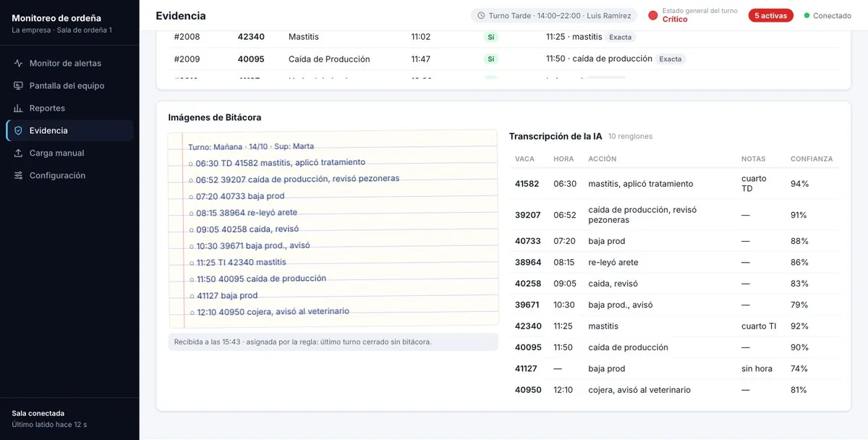Click the Reportes bar chart icon
Image resolution: width=868 pixels, height=440 pixels.
point(19,109)
